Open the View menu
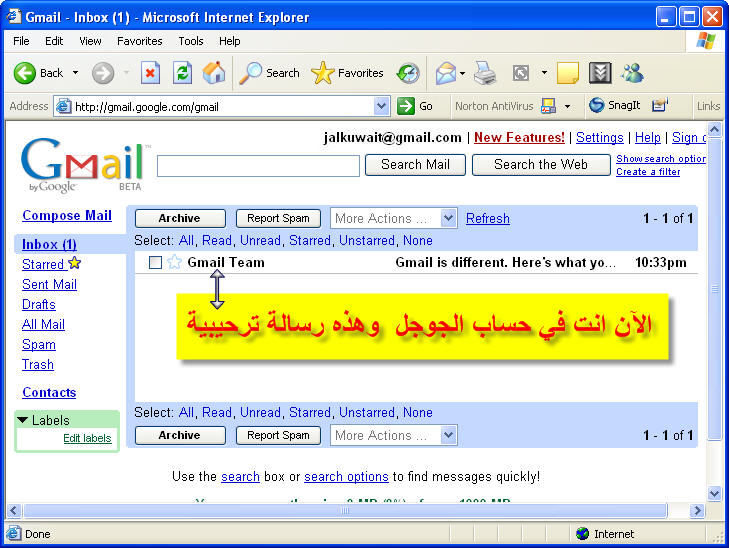729x548 pixels. click(90, 41)
